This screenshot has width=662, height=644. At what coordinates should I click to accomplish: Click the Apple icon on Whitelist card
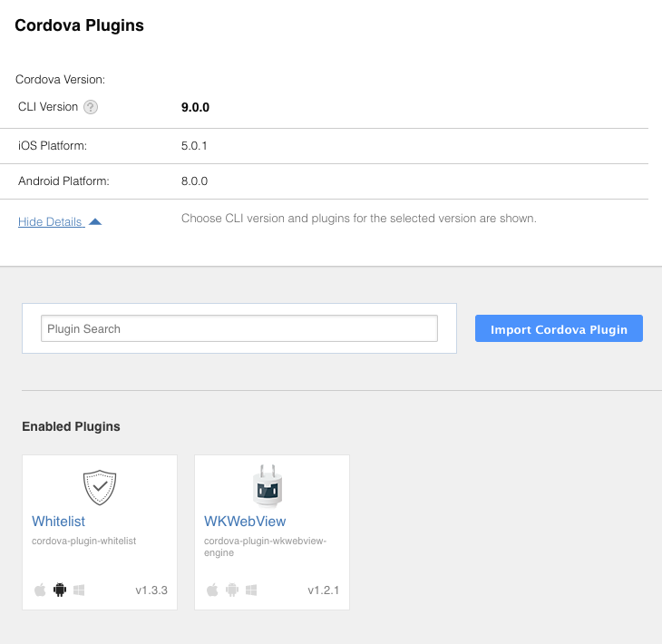(x=40, y=590)
